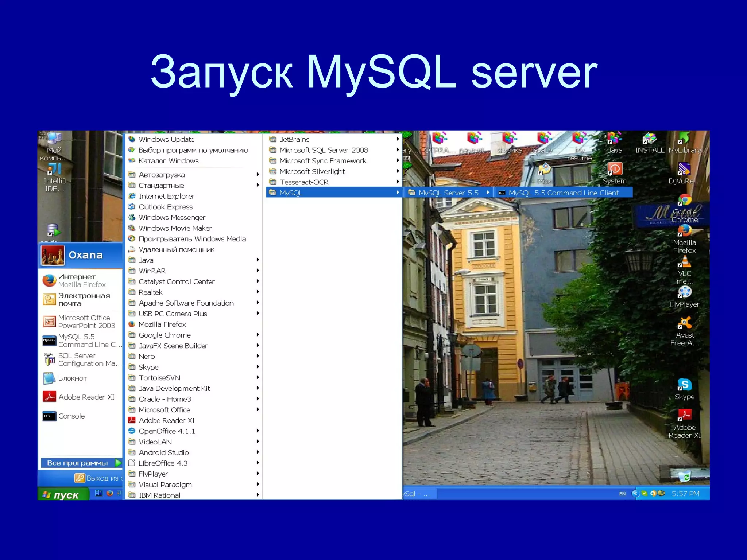Open Console from the start menu
This screenshot has height=560, width=747.
(80, 416)
